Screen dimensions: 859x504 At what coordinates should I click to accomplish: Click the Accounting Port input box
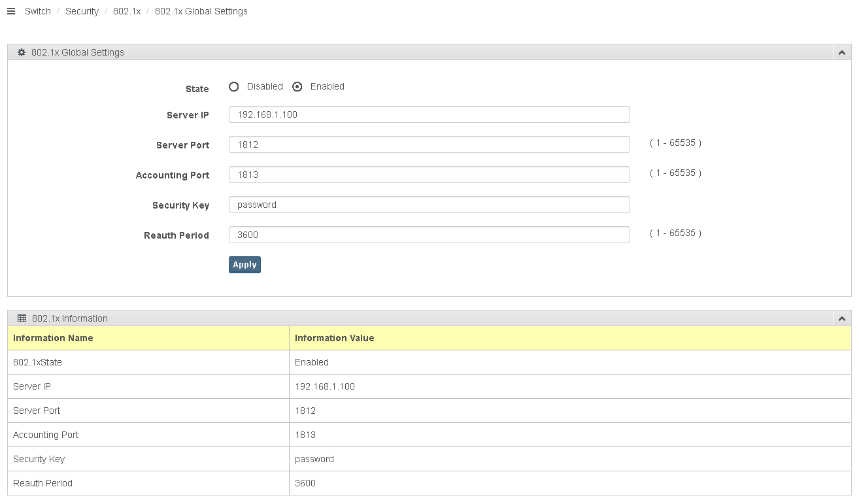coord(429,175)
